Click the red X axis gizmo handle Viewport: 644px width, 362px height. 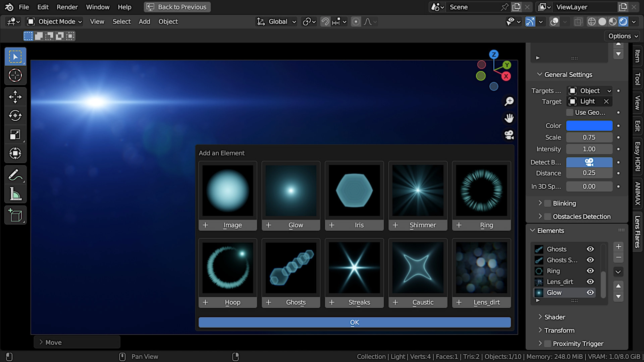click(506, 76)
